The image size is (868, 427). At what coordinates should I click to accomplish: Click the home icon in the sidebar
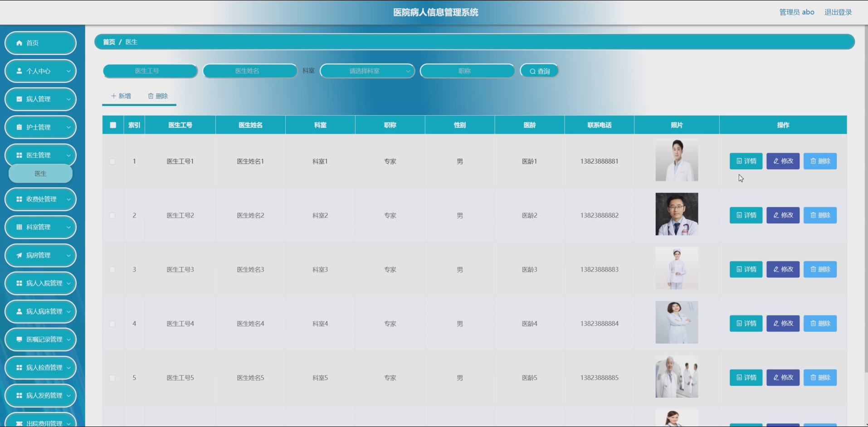coord(19,43)
